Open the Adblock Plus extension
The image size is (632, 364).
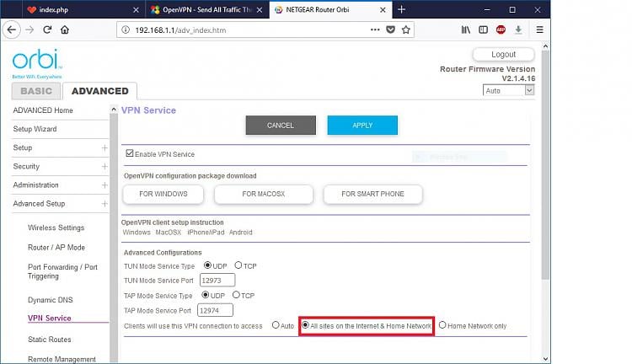[501, 29]
